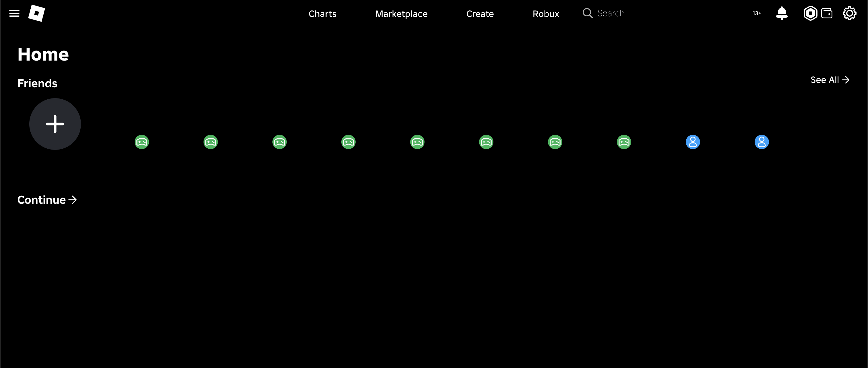Screen dimensions: 868x368
Task: Click the Home heading
Action: [x=43, y=54]
